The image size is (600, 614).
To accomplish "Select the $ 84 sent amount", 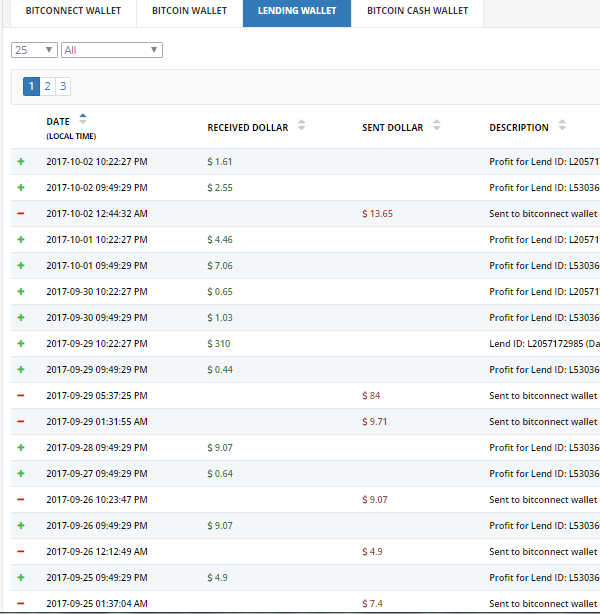I will [371, 395].
